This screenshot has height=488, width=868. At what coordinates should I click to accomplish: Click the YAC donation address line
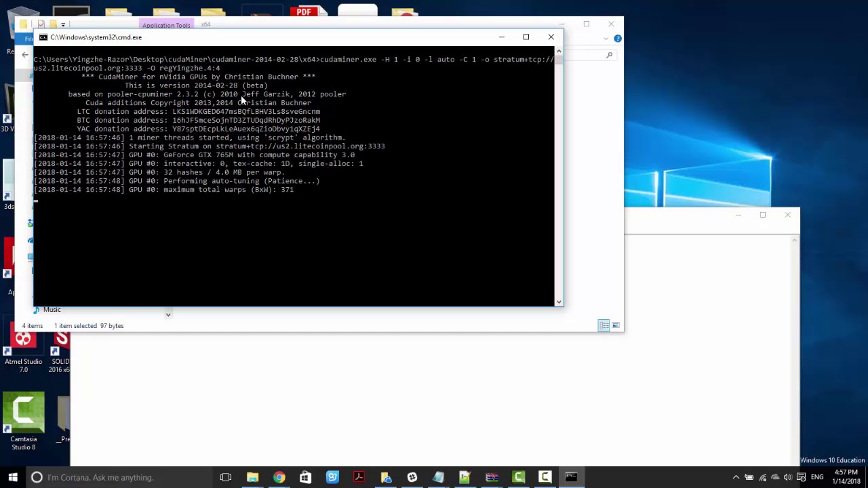(198, 129)
